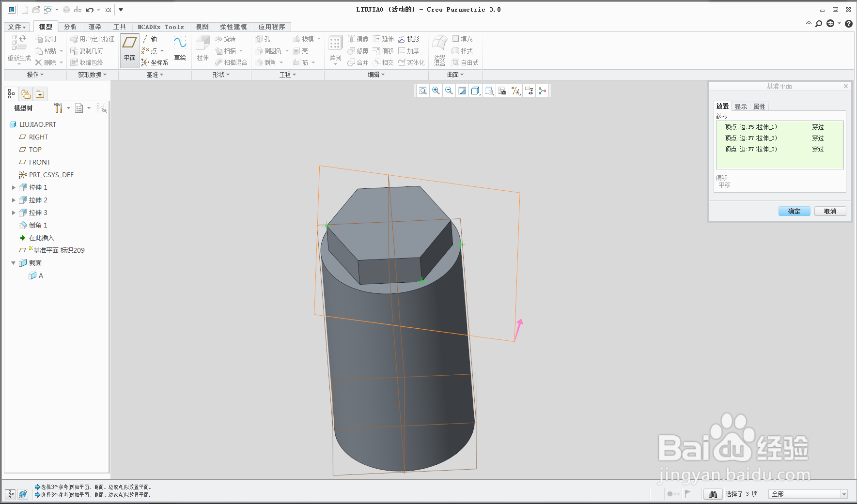
Task: Select PRT_CSYS_DEF in the model tree
Action: coord(46,175)
